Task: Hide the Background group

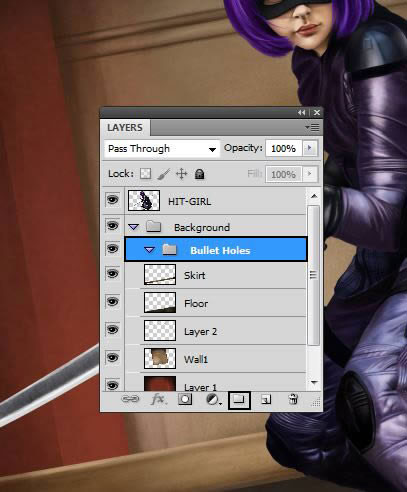Action: click(x=113, y=226)
